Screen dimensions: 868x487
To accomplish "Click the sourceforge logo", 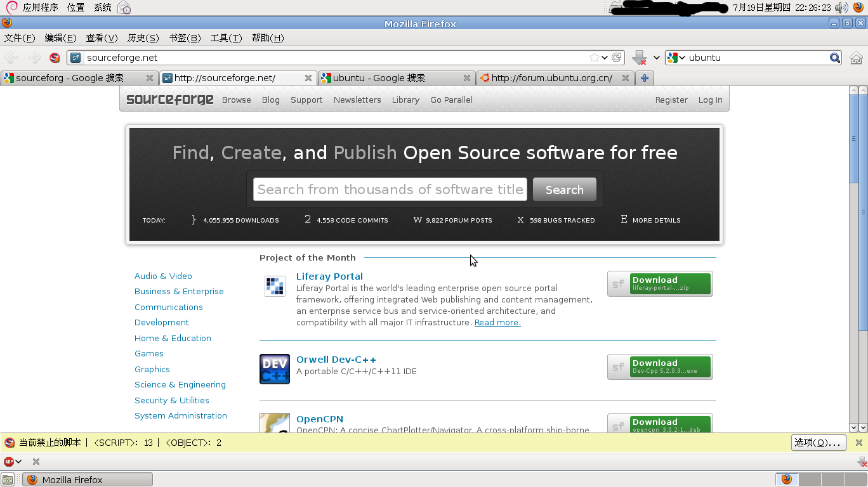I will click(169, 100).
